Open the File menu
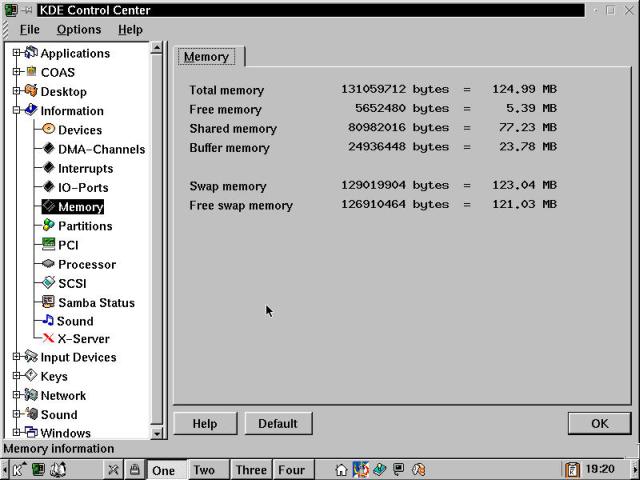640x480 pixels. [29, 30]
